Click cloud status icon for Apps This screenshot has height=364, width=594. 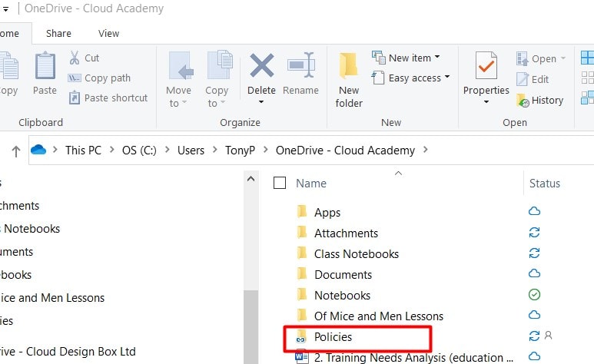pyautogui.click(x=534, y=211)
